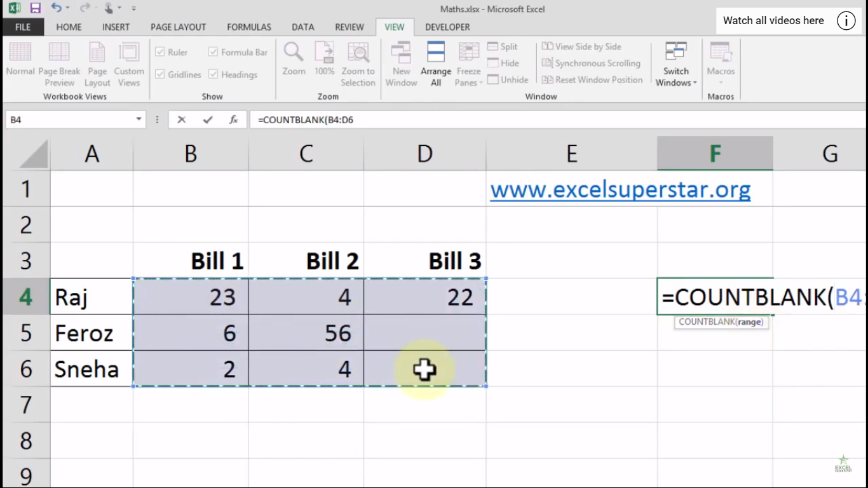Click the cell containing Raj

pyautogui.click(x=92, y=297)
